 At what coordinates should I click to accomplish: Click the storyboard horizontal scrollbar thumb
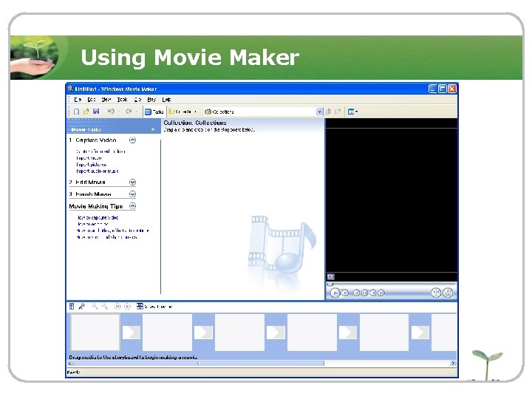pyautogui.click(x=199, y=364)
